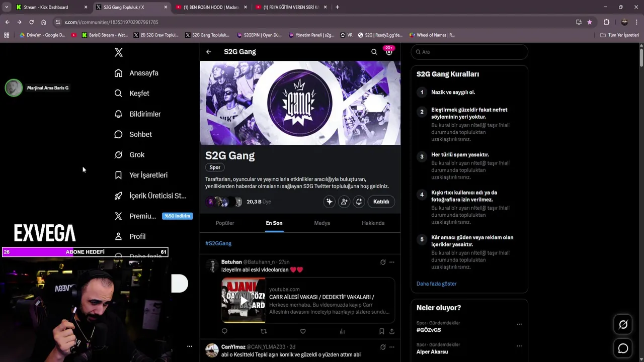Open Profil in the sidebar
The image size is (644, 362).
[x=130, y=236]
